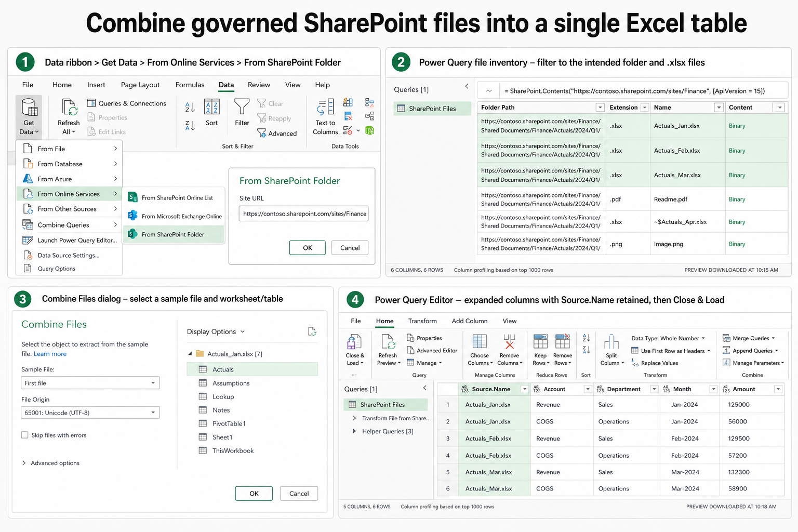The height and width of the screenshot is (532, 798).
Task: Select From Online Services menu item
Action: click(70, 194)
